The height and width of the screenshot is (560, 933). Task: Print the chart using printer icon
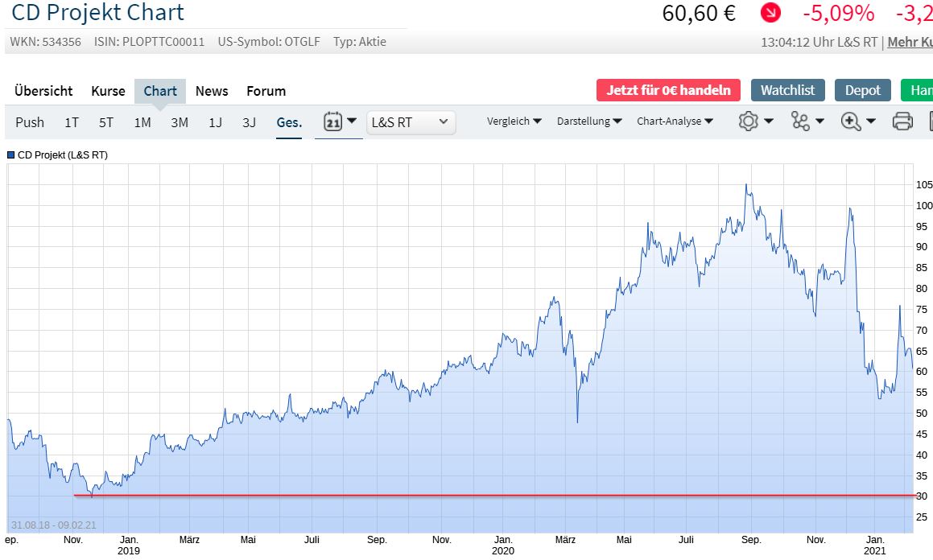[902, 121]
